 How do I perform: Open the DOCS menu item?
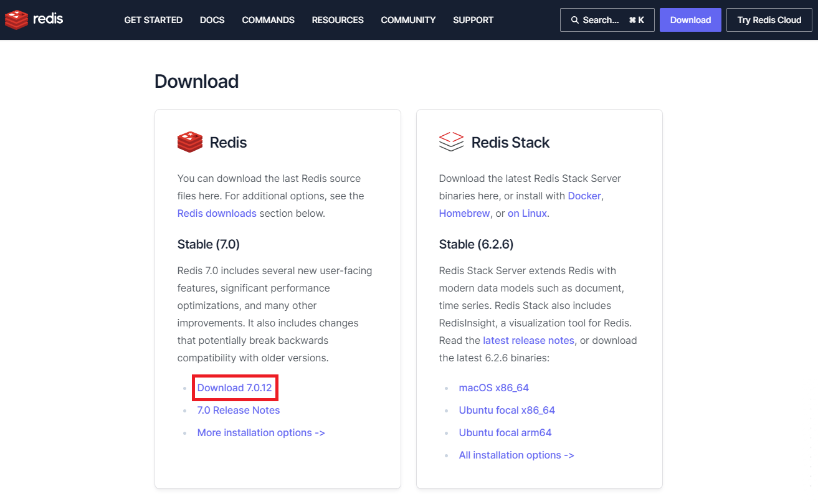click(212, 20)
